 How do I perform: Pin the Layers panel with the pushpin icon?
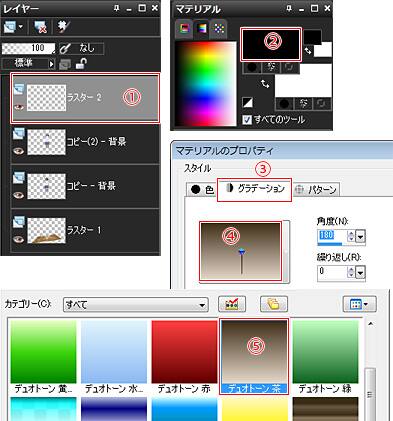tap(116, 8)
